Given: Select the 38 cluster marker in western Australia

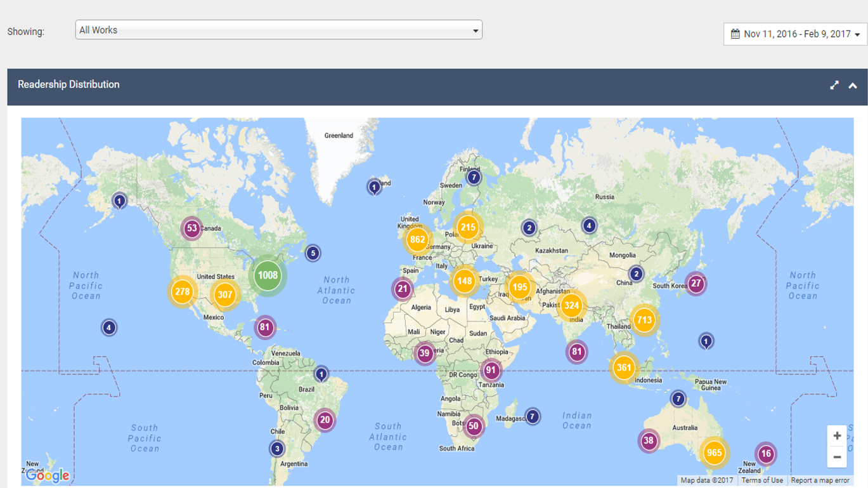Looking at the screenshot, I should click(x=649, y=440).
